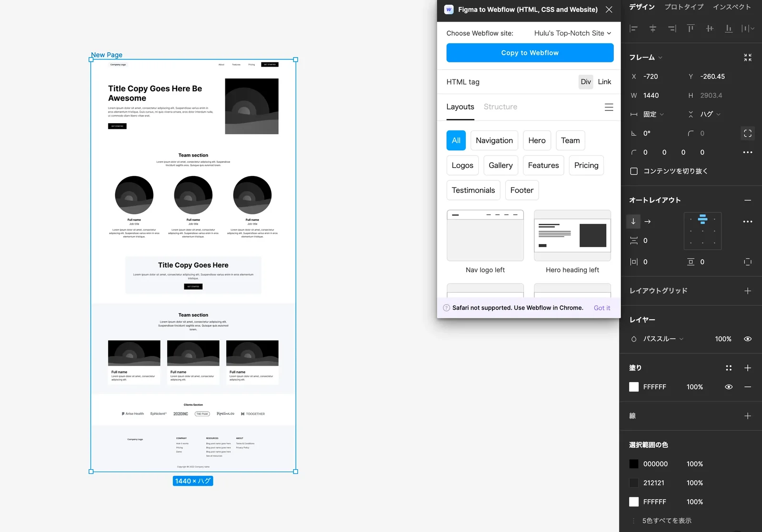Click the 212121 selection color swatch

tap(634, 483)
